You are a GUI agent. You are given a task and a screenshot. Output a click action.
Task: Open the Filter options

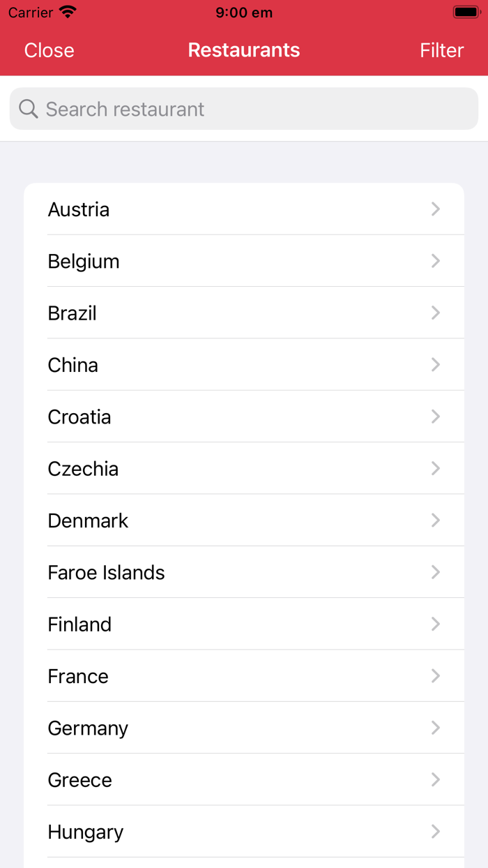coord(441,50)
